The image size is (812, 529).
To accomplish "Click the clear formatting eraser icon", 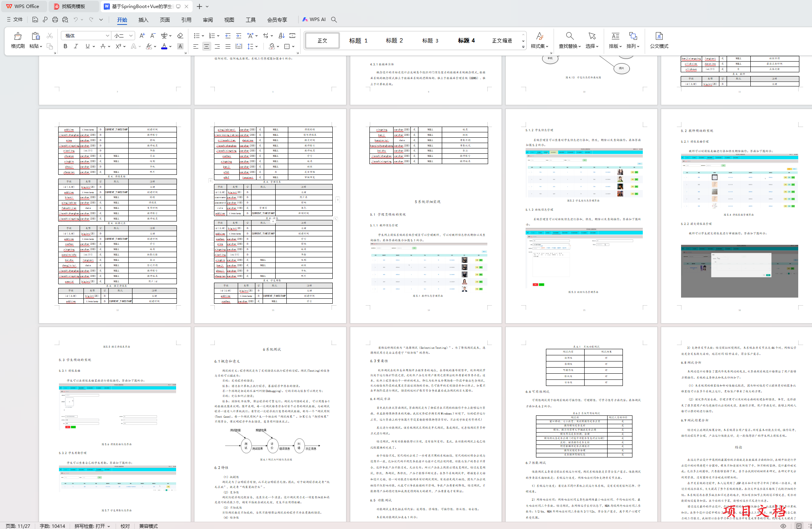I will tap(180, 36).
